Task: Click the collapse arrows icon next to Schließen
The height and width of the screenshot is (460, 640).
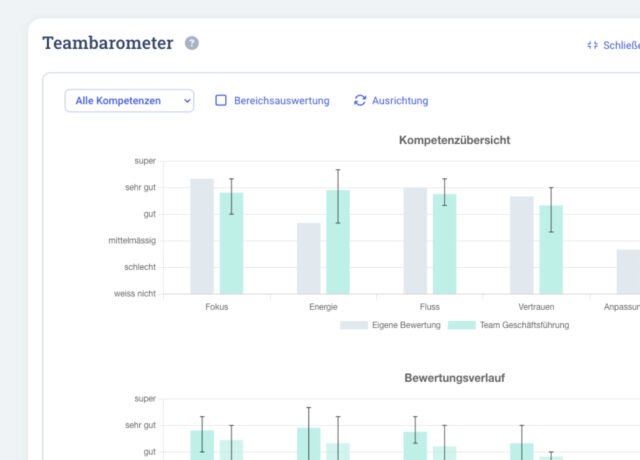Action: click(x=592, y=45)
